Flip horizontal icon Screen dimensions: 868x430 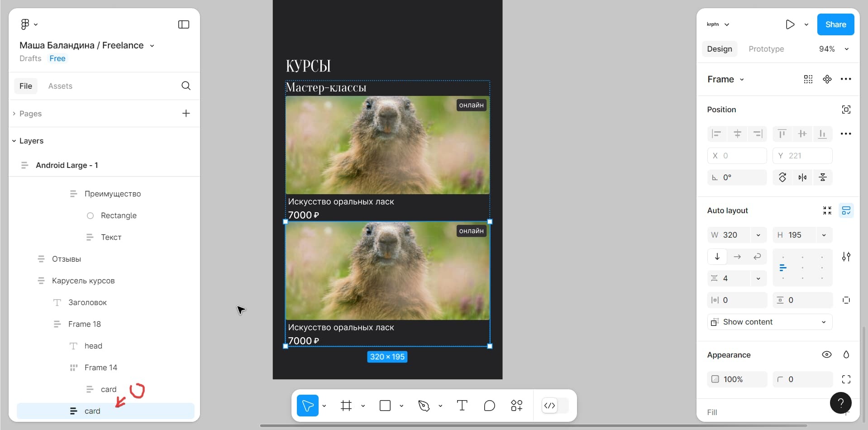(x=802, y=177)
